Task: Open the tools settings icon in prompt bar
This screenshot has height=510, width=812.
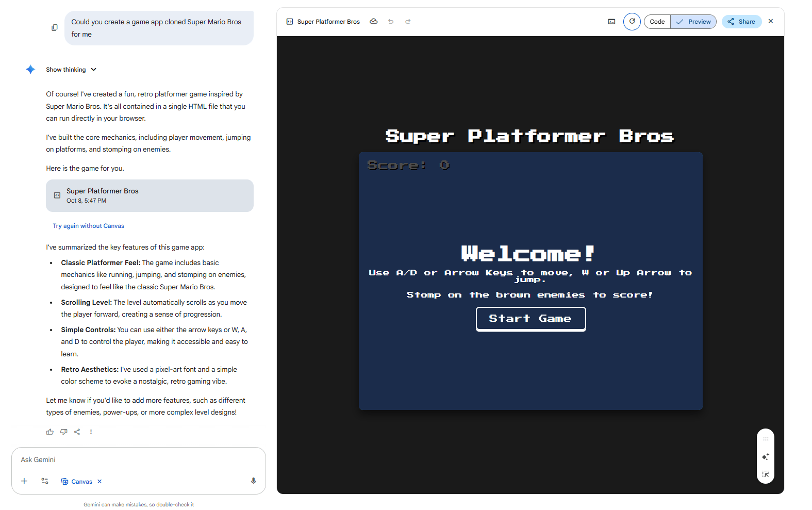Action: 45,481
